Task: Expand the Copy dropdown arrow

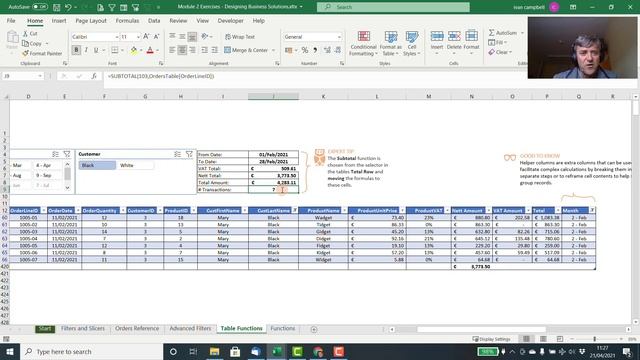Action: pos(47,44)
